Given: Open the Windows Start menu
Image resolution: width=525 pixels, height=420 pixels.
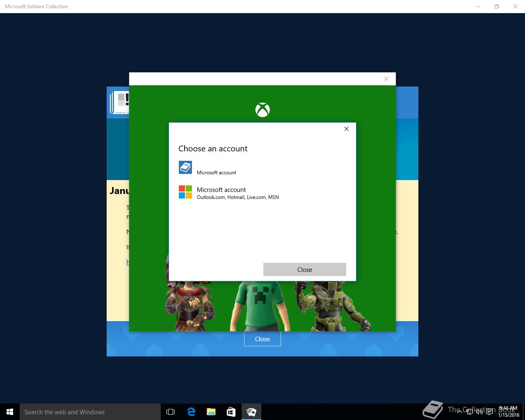Looking at the screenshot, I should [x=10, y=412].
